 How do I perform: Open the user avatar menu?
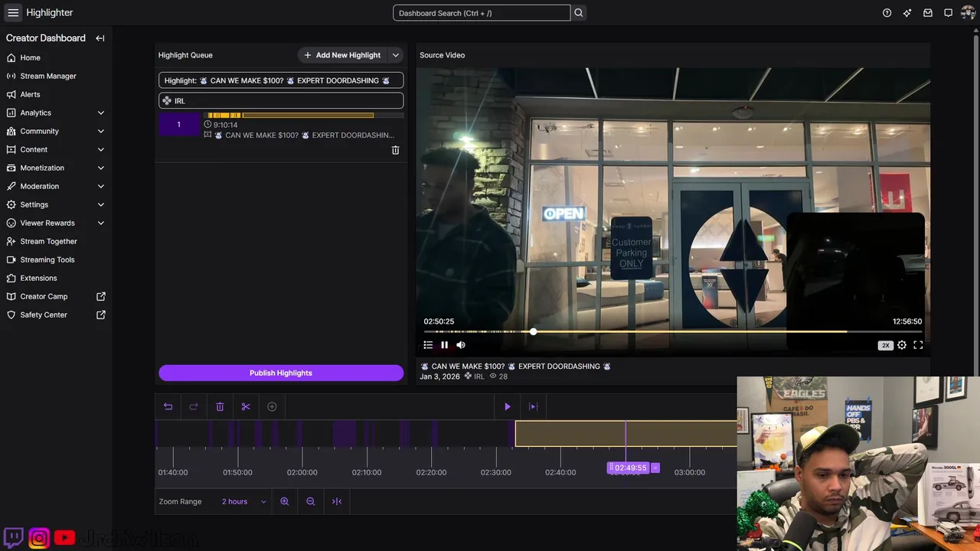click(x=968, y=13)
